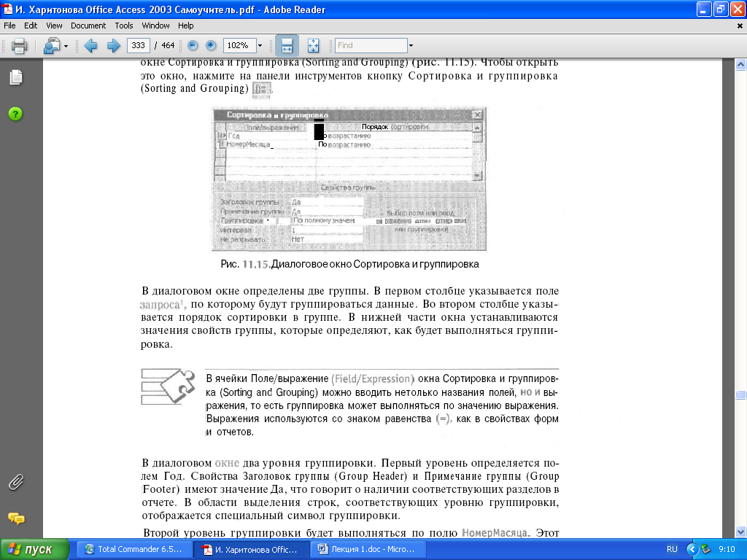
Task: Open the collaboration toolbar icon
Action: 52,46
